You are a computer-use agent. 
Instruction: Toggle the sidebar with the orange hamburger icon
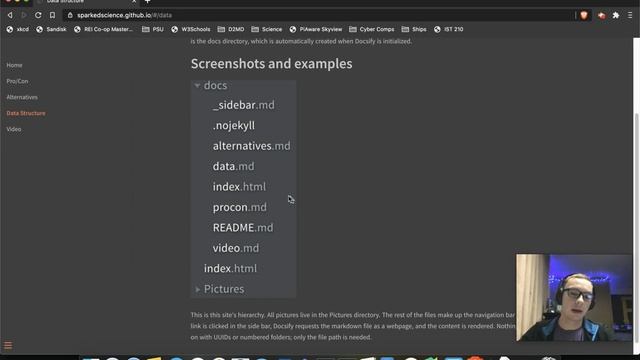[8, 346]
